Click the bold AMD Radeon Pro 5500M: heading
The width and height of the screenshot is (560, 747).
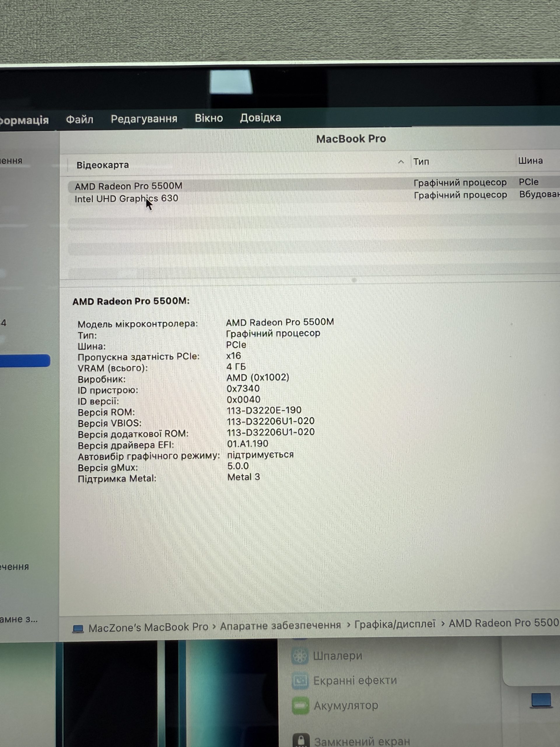tap(131, 301)
